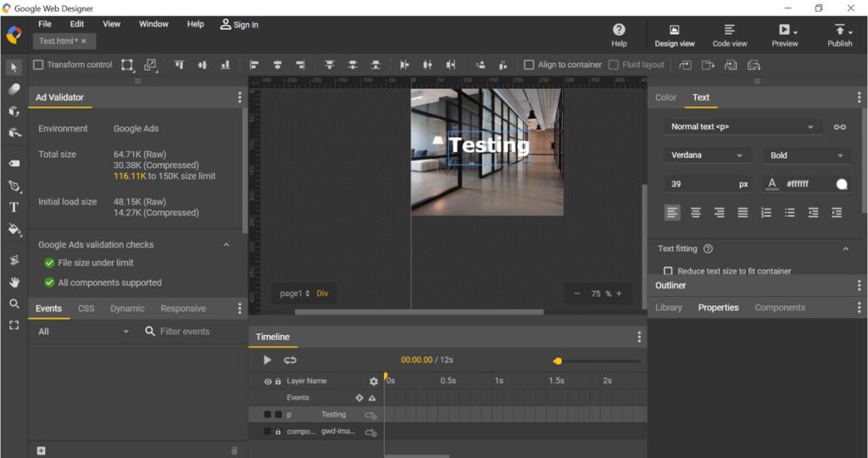868x458 pixels.
Task: Select the Selection arrow tool
Action: pos(14,67)
